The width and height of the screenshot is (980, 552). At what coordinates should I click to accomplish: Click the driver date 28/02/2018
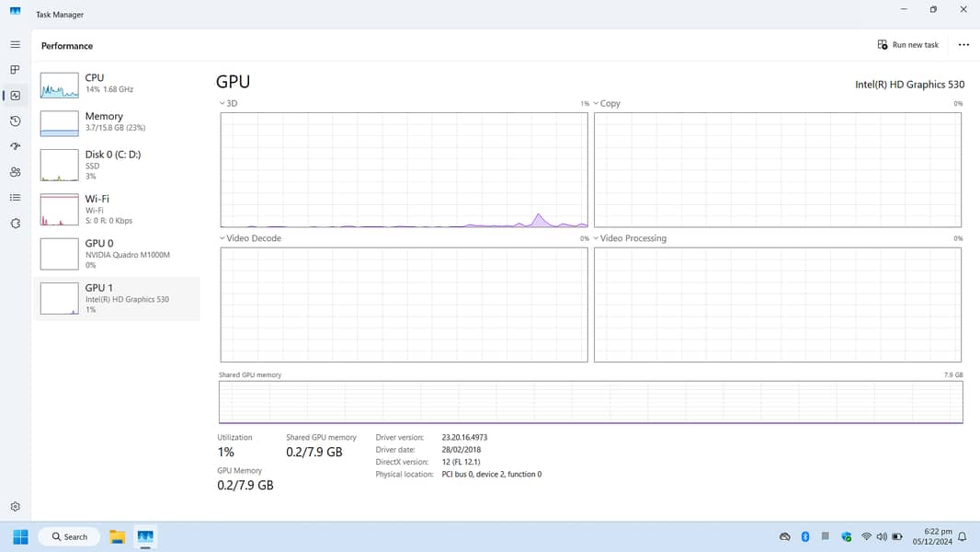point(462,450)
